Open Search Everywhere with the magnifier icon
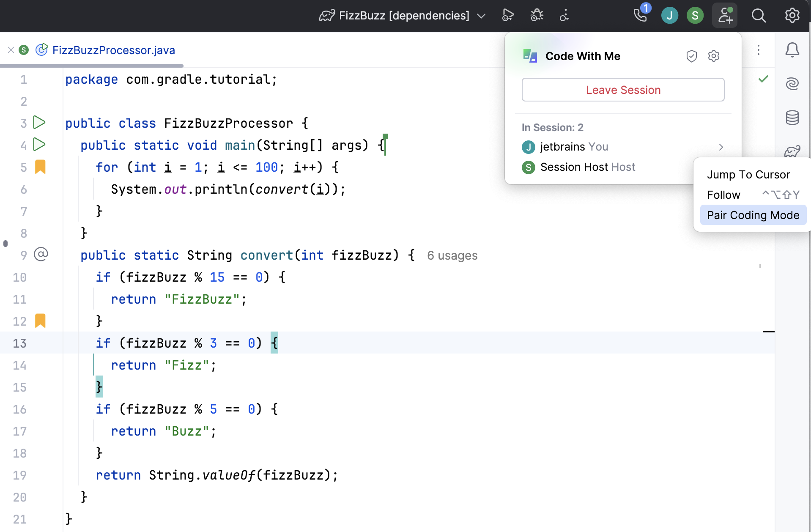This screenshot has width=811, height=532. point(759,16)
